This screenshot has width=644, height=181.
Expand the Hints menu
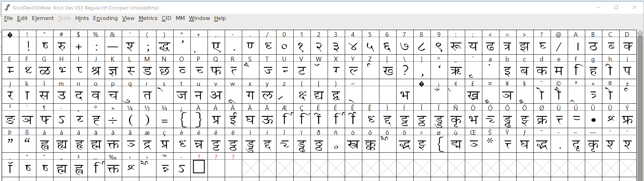point(82,18)
